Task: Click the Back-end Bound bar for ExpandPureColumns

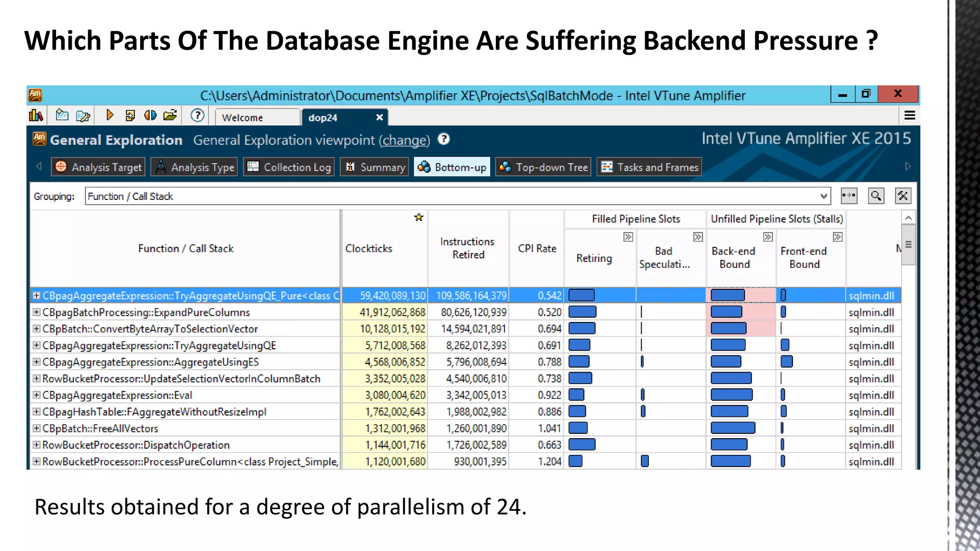Action: coord(726,312)
